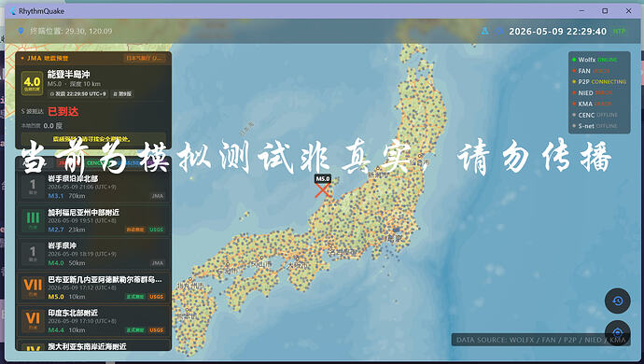Click the locate/recenter map round button
The height and width of the screenshot is (364, 644).
617,332
